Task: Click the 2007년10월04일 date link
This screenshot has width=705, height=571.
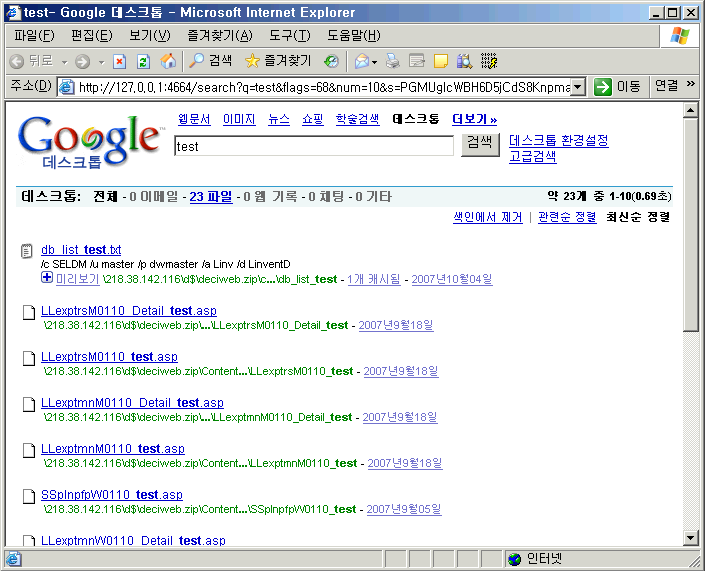Action: 452,279
